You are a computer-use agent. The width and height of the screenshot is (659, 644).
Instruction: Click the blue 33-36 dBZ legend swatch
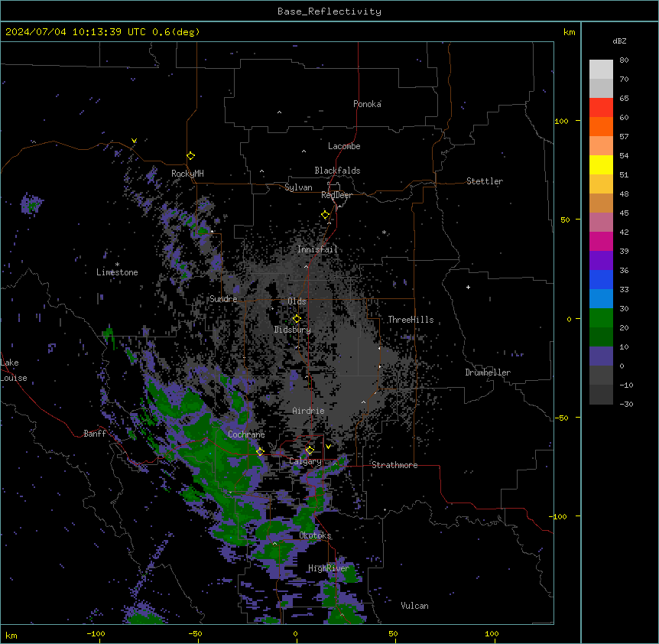point(601,280)
